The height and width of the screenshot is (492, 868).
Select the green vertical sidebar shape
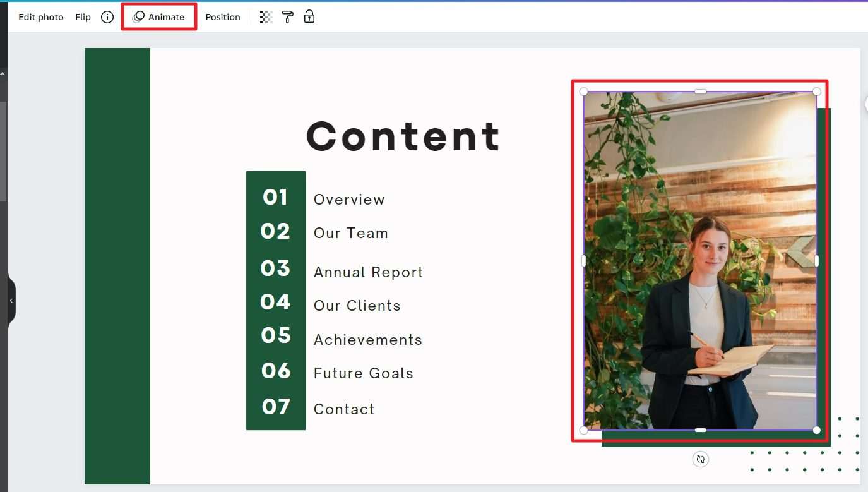pyautogui.click(x=117, y=266)
